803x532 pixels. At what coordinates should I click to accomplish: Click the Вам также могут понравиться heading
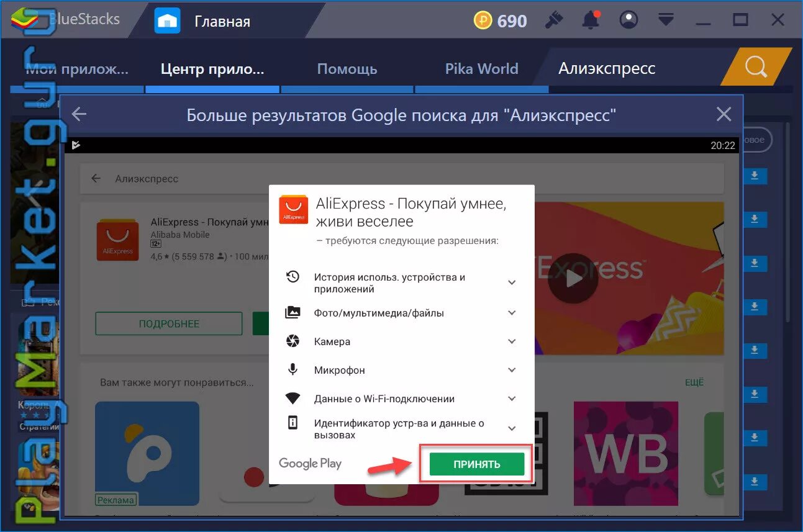pyautogui.click(x=176, y=382)
